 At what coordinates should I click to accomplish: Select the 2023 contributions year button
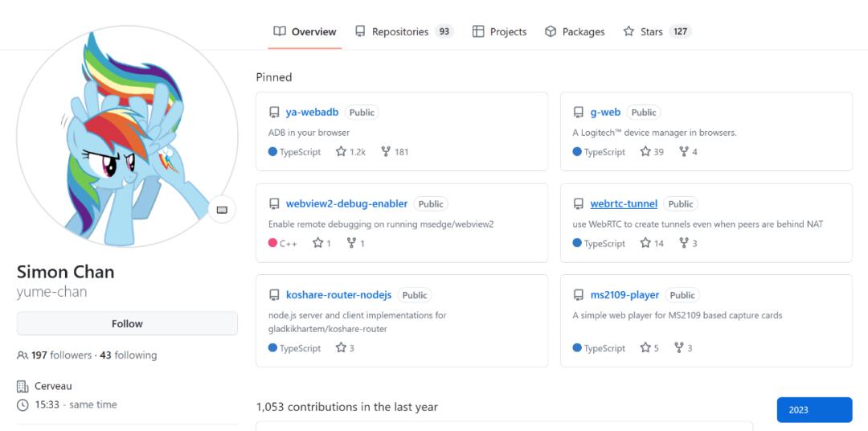pyautogui.click(x=814, y=410)
